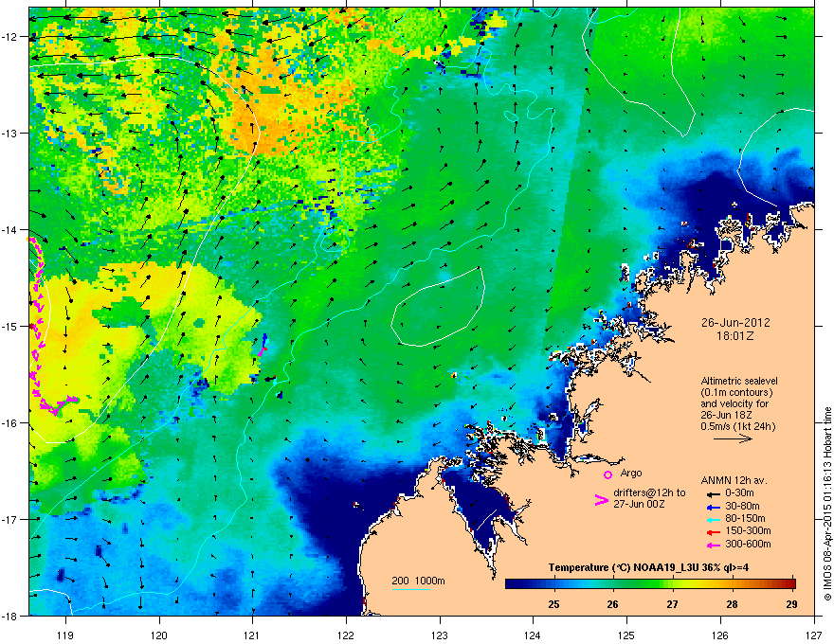Click the cyan 80-150m arrow legend symbol
The width and height of the screenshot is (834, 644).
[x=712, y=519]
